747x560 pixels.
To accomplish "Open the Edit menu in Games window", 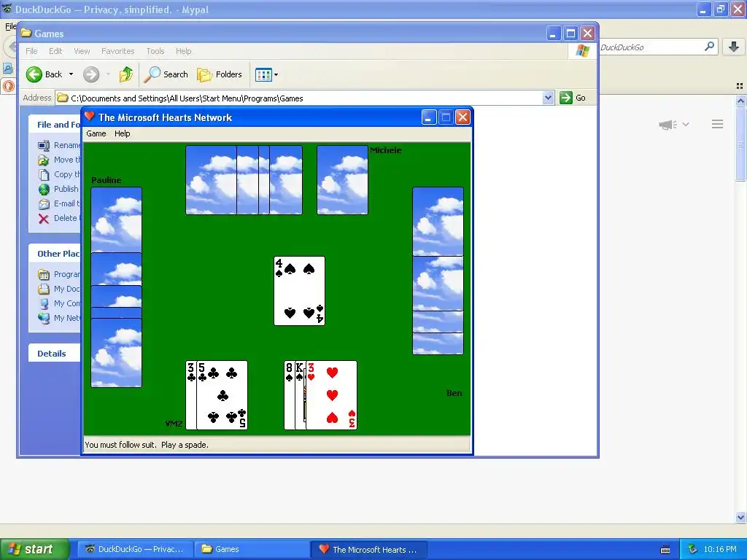I will (55, 51).
